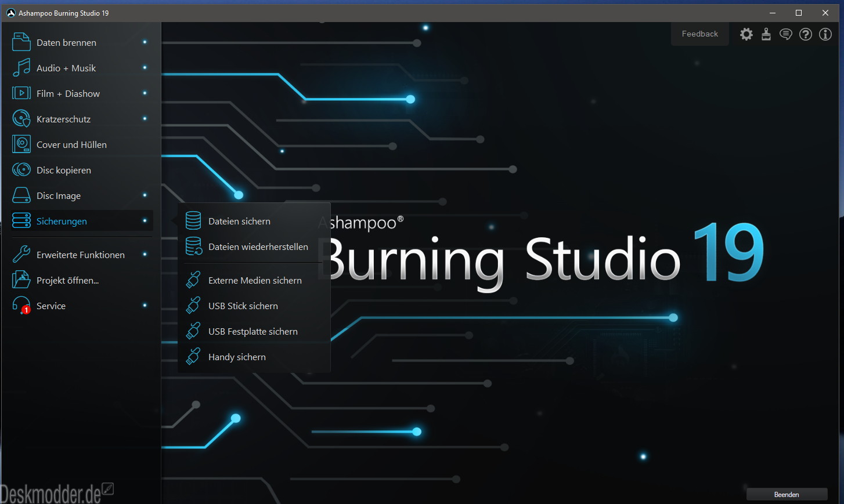Open help with the question mark icon

[x=806, y=34]
